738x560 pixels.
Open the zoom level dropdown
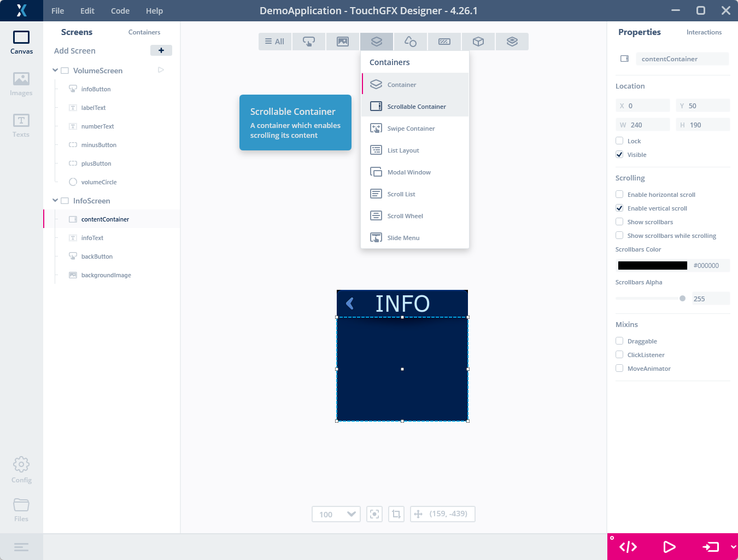(336, 514)
